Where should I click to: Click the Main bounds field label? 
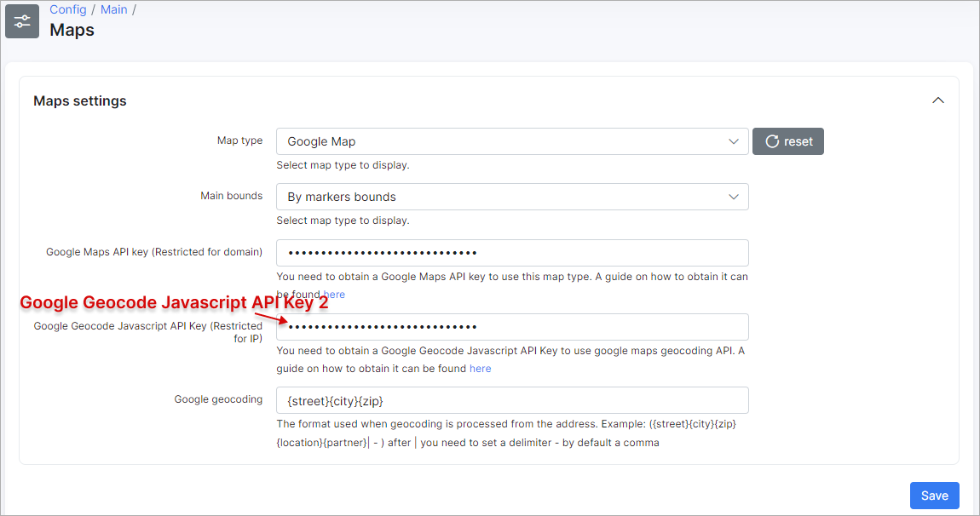point(231,196)
